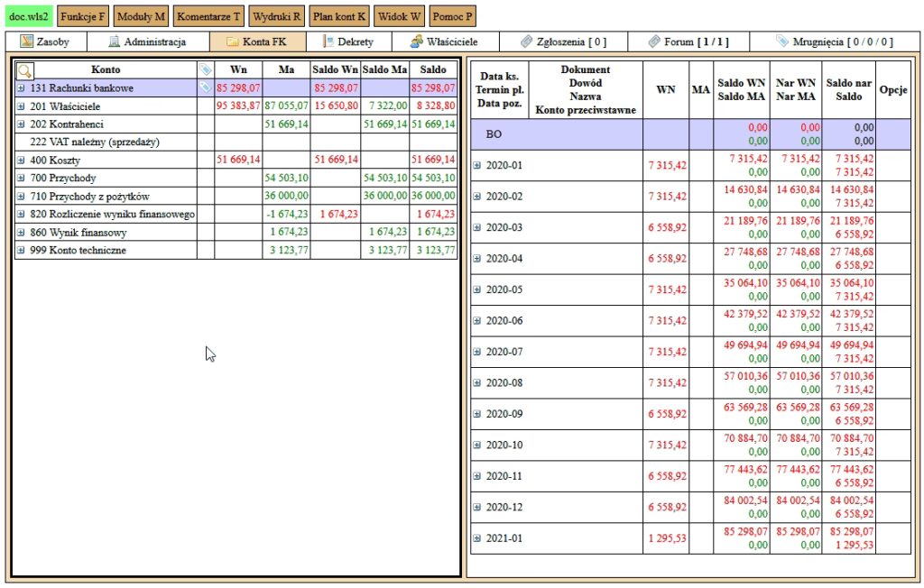Expand the 2021-01 period row
Image resolution: width=924 pixels, height=588 pixels.
(x=477, y=538)
